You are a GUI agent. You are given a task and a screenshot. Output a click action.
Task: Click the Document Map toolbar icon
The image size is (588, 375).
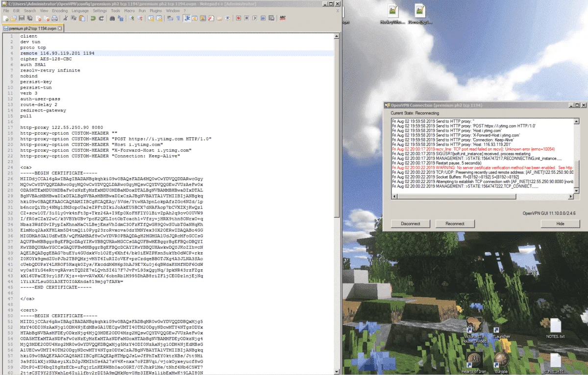[x=203, y=18]
